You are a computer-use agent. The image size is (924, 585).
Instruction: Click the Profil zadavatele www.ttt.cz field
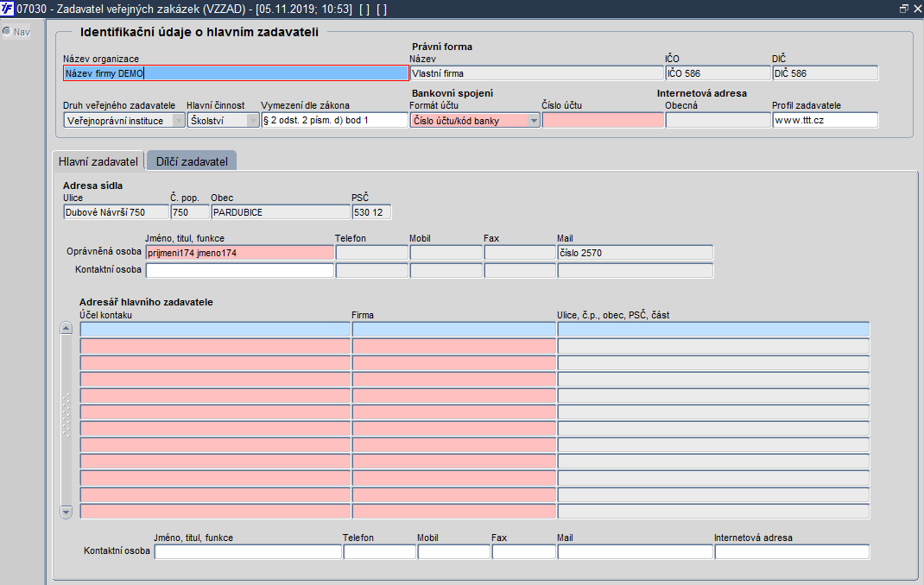(x=825, y=120)
